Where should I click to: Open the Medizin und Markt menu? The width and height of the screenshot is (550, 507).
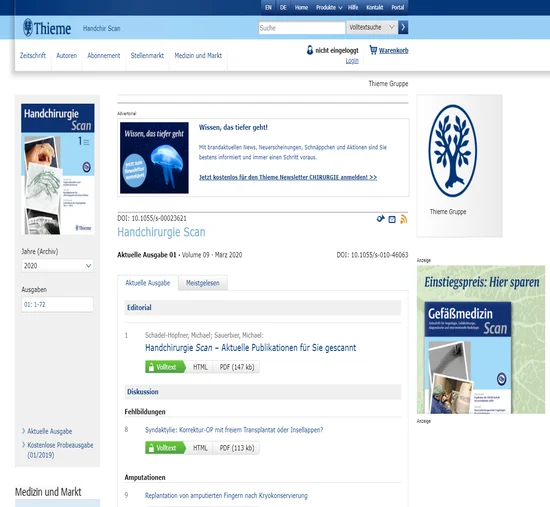[198, 55]
